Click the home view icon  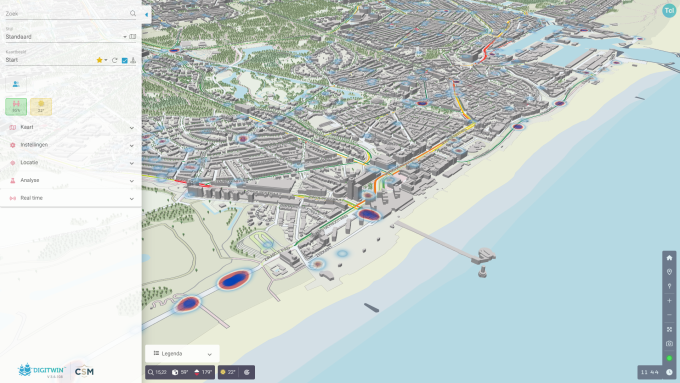tap(669, 258)
